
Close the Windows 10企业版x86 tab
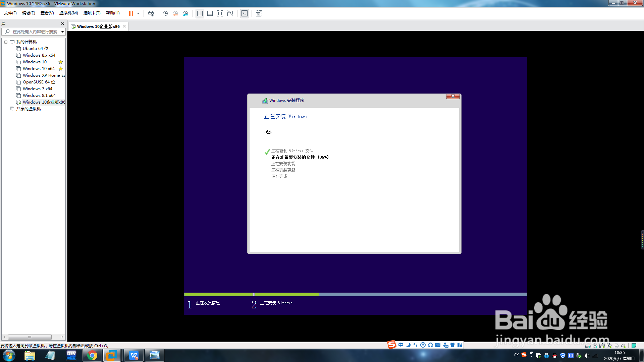click(124, 26)
